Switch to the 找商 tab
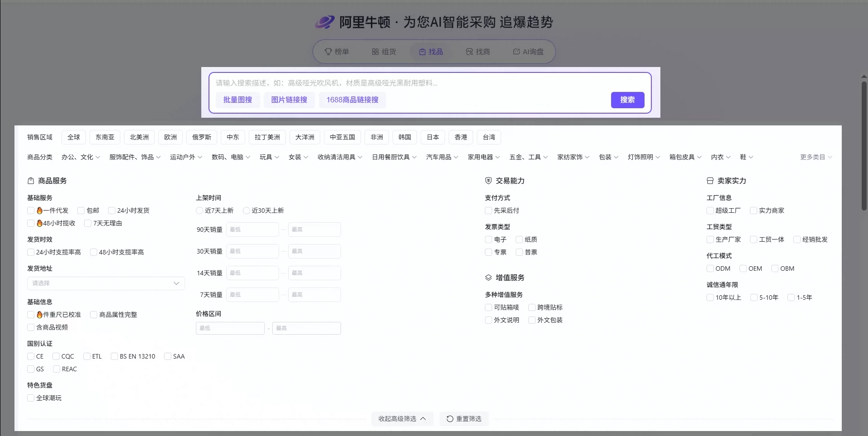The image size is (868, 436). tap(478, 52)
